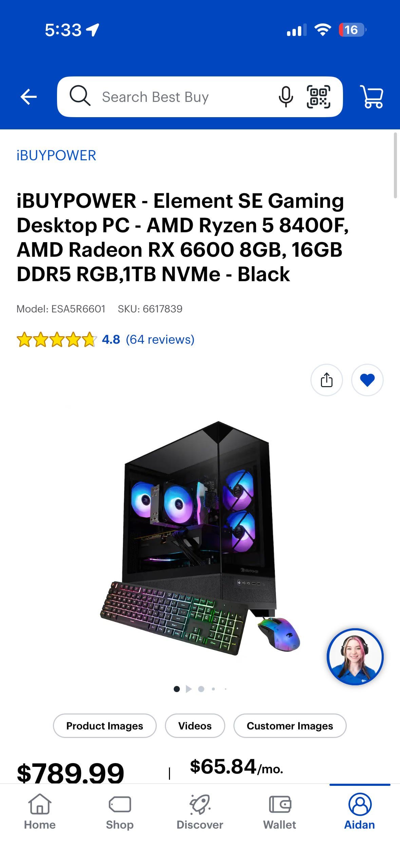Open the shopping cart
The image size is (400, 868).
(372, 97)
